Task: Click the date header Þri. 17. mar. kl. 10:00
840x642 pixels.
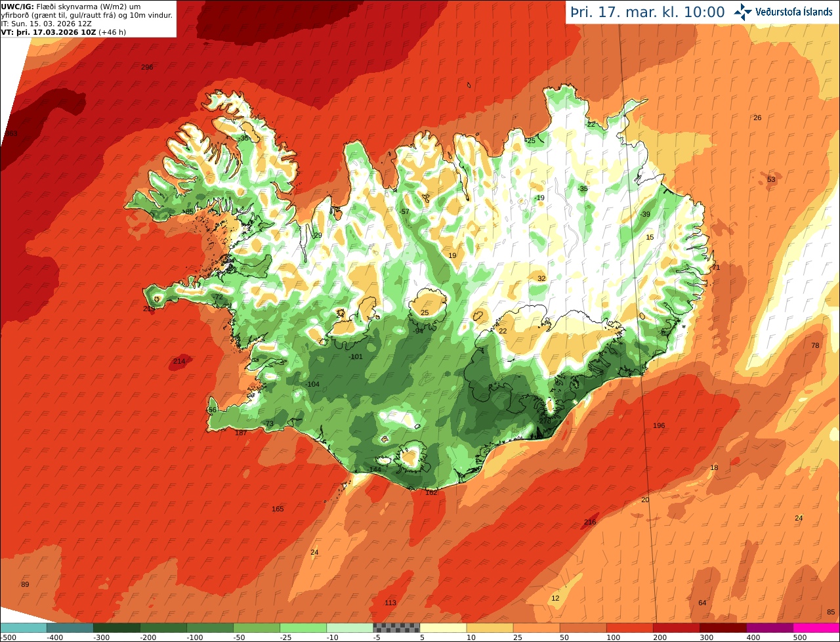Action: click(x=648, y=12)
